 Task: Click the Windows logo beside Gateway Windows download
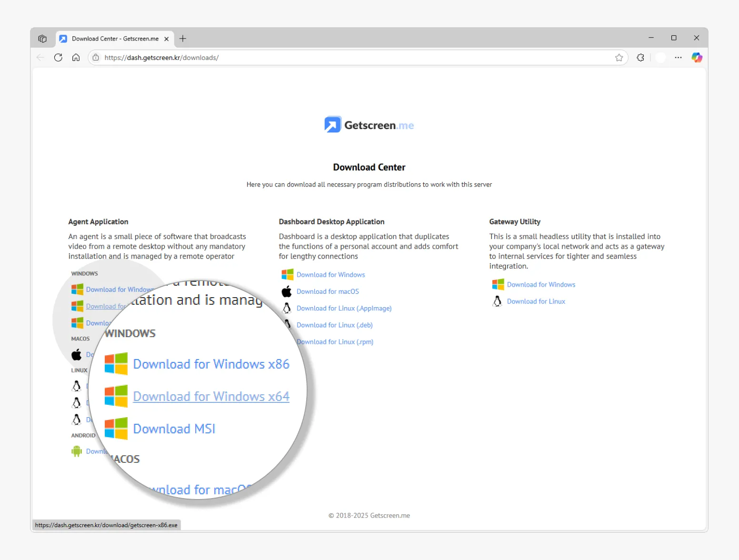click(x=498, y=284)
